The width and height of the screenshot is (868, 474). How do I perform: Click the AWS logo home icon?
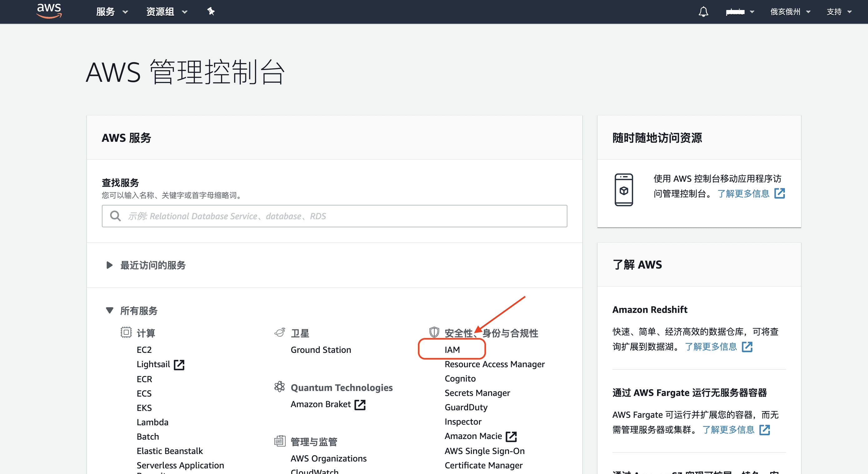[49, 11]
